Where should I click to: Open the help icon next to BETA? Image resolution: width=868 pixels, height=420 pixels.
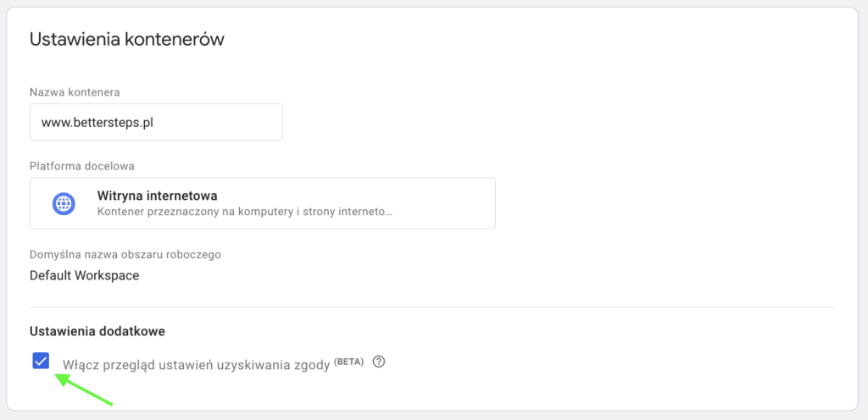(x=379, y=362)
